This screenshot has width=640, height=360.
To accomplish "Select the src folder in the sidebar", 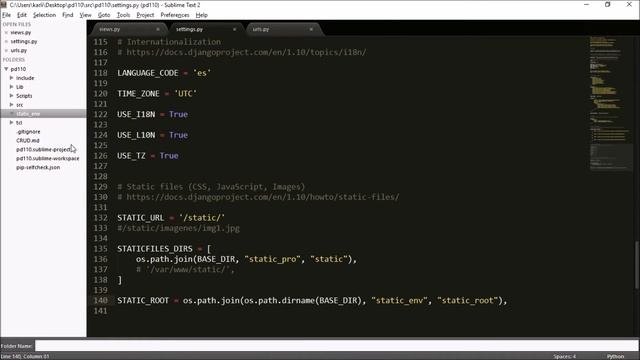I will pos(20,104).
